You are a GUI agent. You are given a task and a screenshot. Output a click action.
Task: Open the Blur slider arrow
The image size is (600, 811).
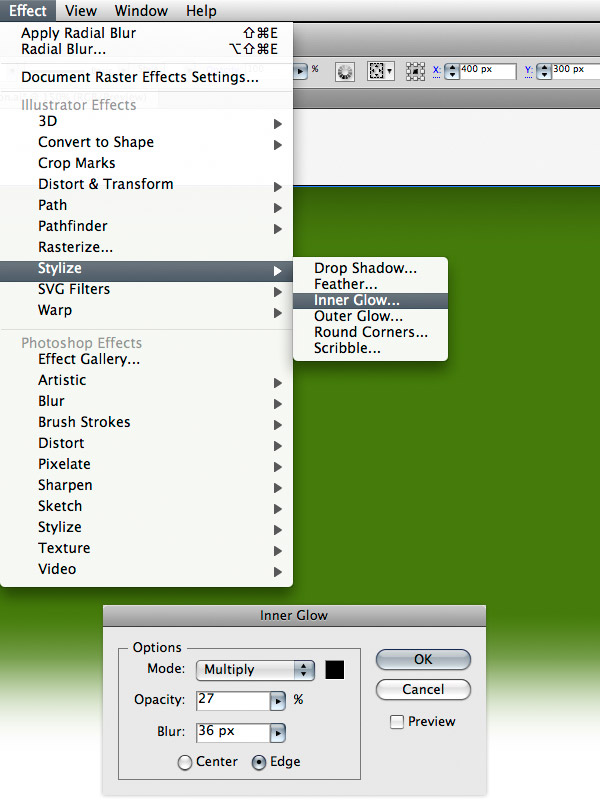tap(278, 733)
